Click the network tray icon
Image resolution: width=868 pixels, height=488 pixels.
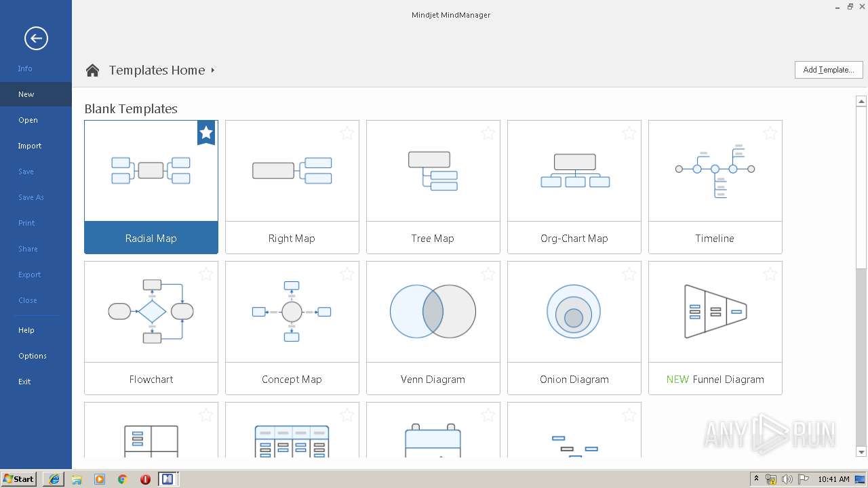(771, 480)
